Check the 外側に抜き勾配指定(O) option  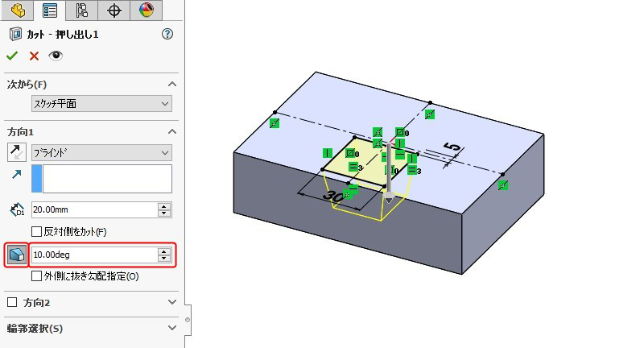[x=37, y=276]
